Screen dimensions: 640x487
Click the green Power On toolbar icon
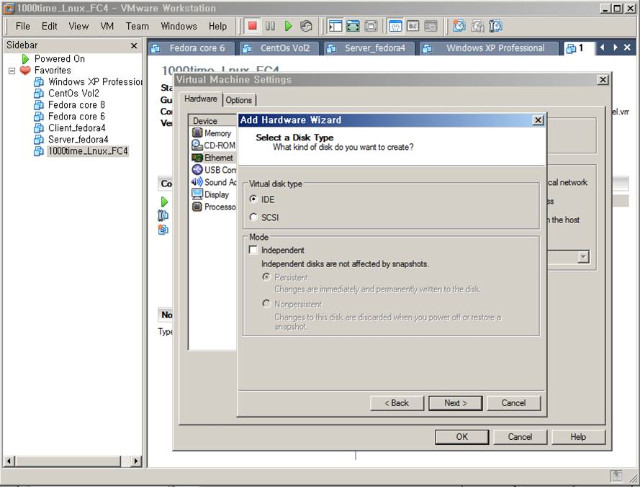point(288,26)
